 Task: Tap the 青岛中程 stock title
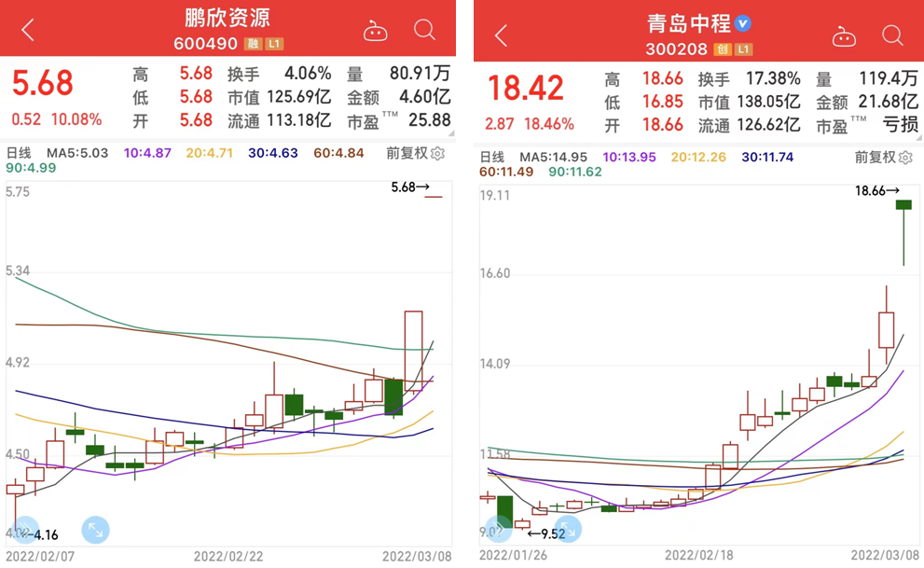pyautogui.click(x=689, y=23)
